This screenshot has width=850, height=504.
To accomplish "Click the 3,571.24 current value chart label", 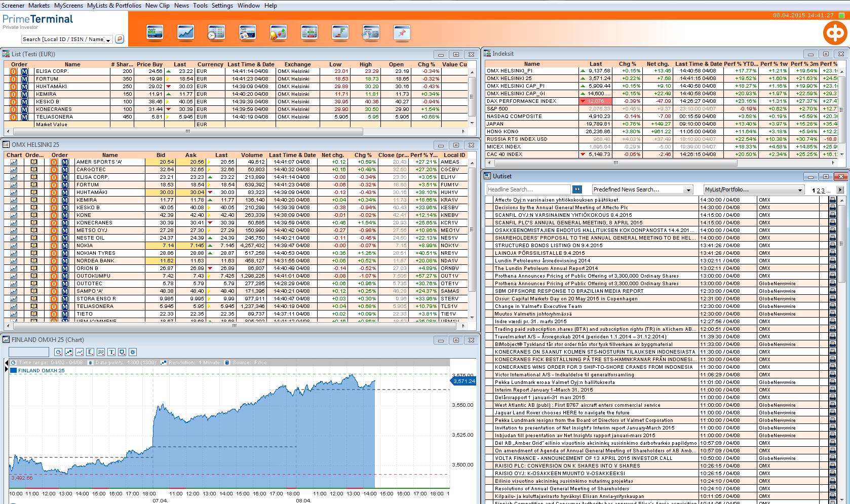I will point(463,381).
